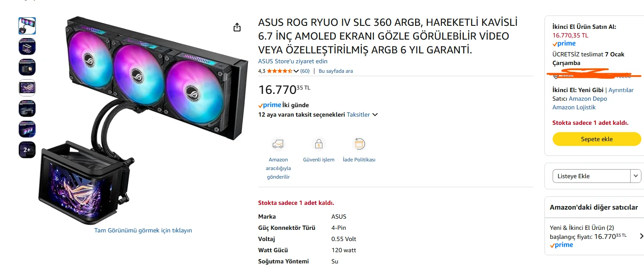Open the 2+ more images thumbnail
The width and height of the screenshot is (644, 269).
point(27,150)
